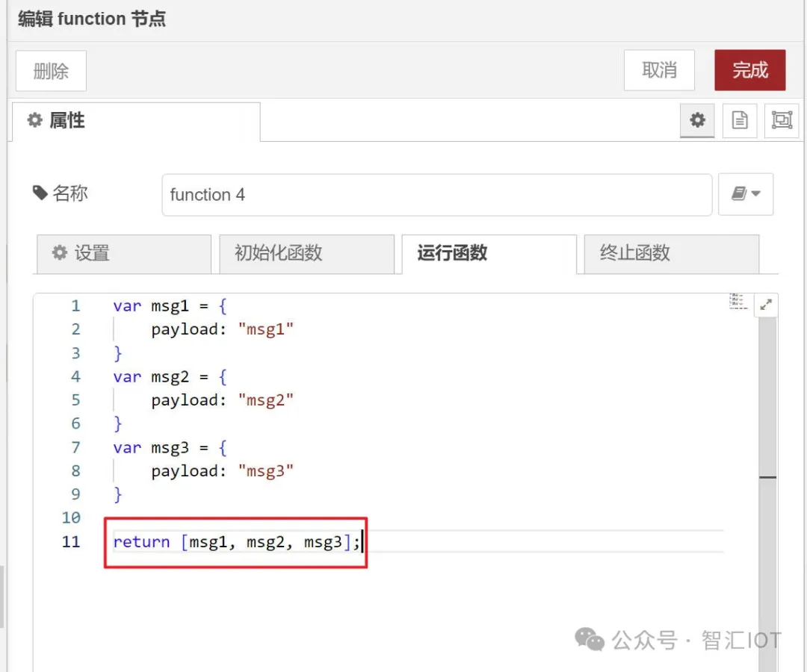Click the string "msg3" in line 8

click(265, 471)
